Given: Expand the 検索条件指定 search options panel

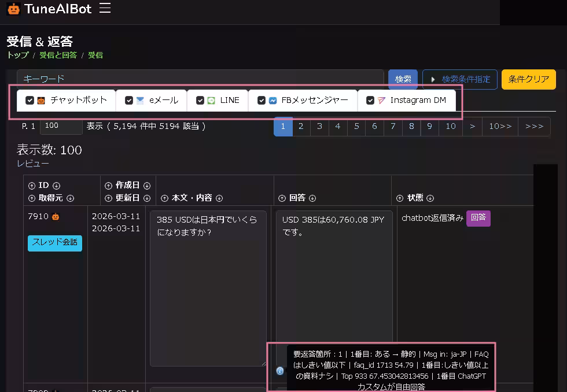Looking at the screenshot, I should [x=460, y=79].
